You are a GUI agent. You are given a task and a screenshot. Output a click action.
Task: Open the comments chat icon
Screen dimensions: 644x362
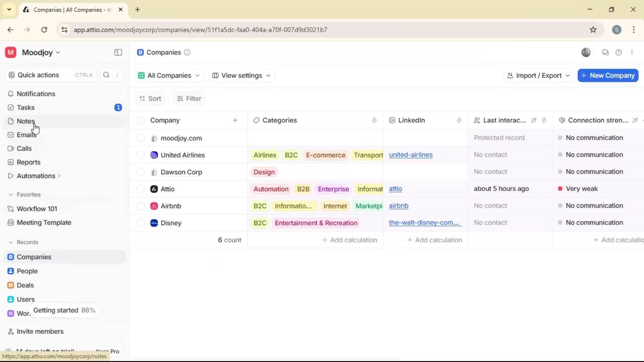605,52
